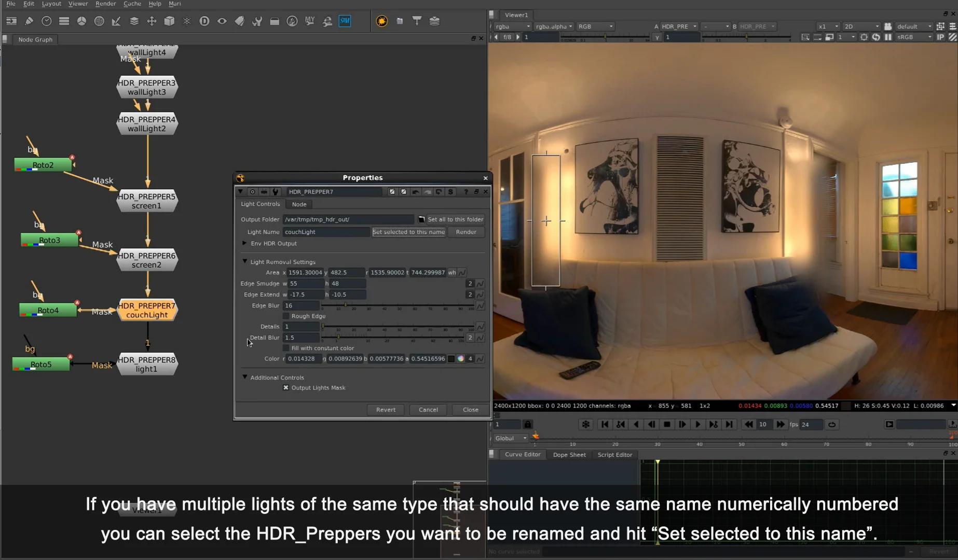This screenshot has height=560, width=958.
Task: Click the Edge Blur slider handle
Action: (x=345, y=305)
